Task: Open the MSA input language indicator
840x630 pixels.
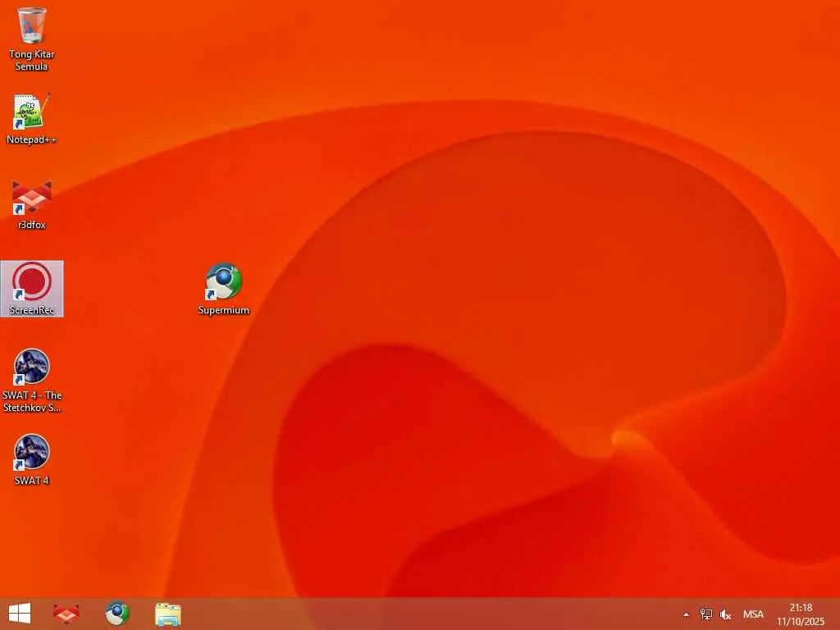Action: pyautogui.click(x=753, y=614)
